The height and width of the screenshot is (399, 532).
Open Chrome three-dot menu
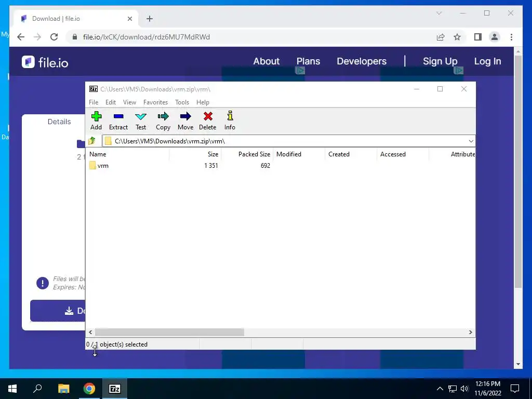[511, 37]
